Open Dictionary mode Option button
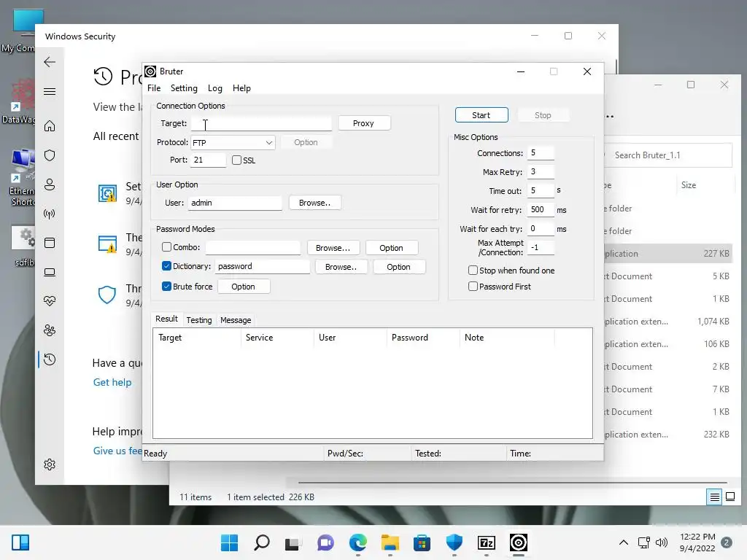 pos(399,267)
